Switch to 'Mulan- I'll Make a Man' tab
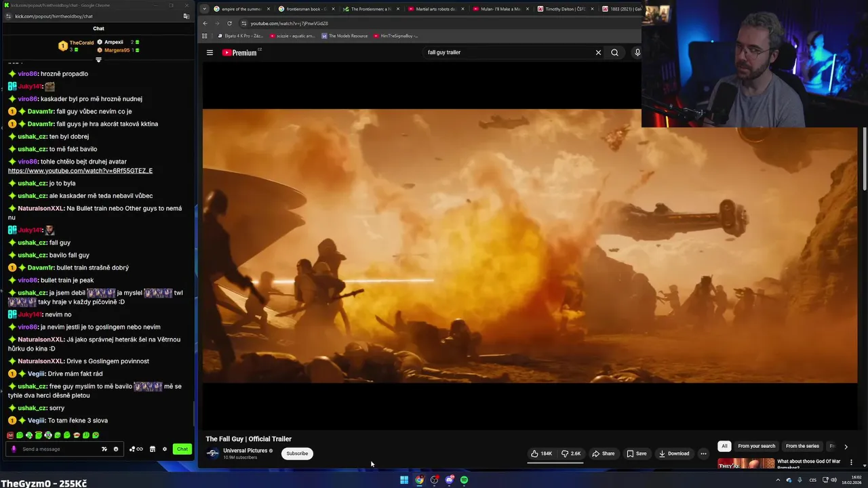 click(x=500, y=9)
